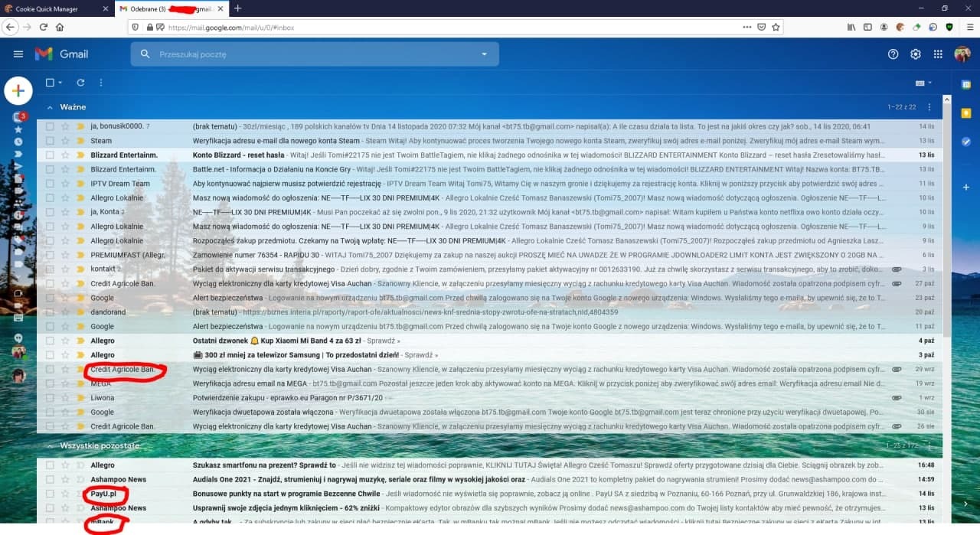Select checkbox for Liwona email

click(50, 398)
